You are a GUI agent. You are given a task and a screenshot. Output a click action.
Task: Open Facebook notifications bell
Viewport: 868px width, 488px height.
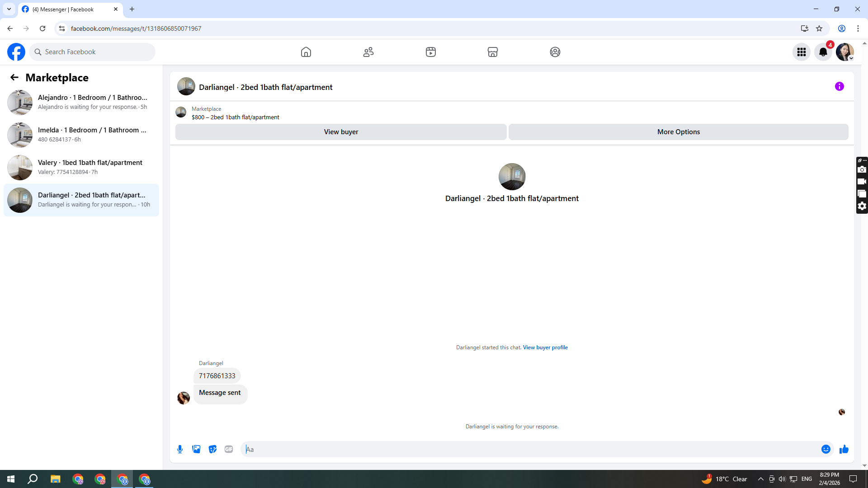823,52
